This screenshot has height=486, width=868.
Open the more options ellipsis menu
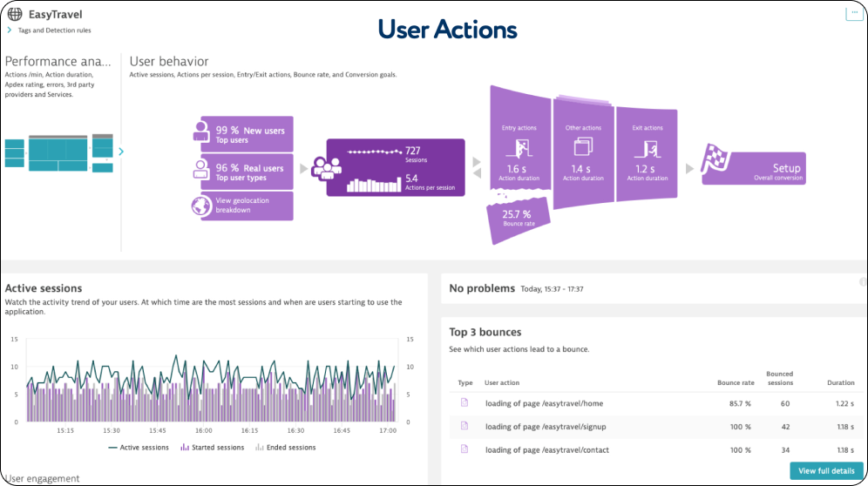[x=853, y=12]
